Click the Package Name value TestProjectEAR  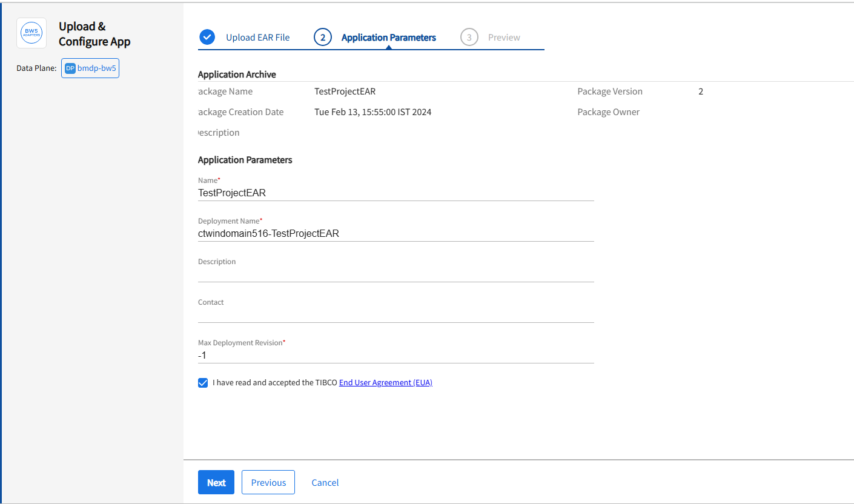tap(345, 91)
